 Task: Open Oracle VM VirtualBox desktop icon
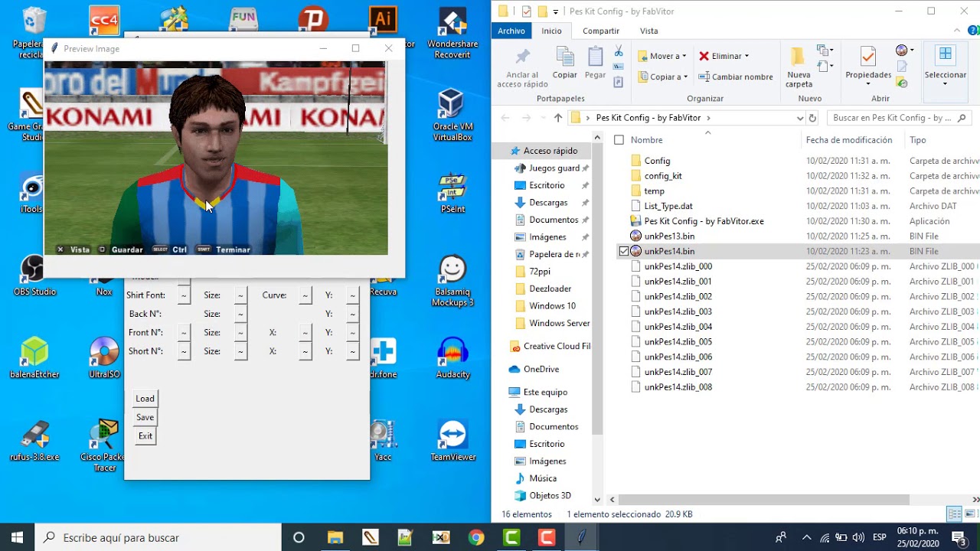[x=452, y=115]
